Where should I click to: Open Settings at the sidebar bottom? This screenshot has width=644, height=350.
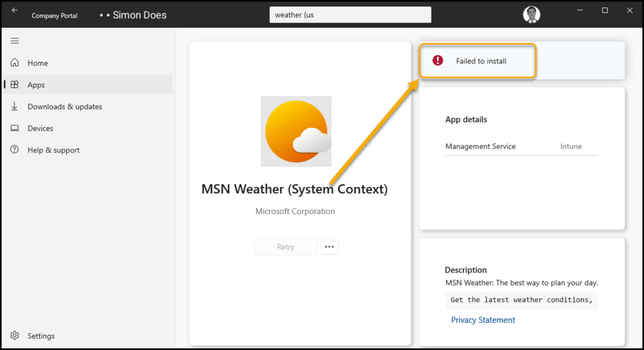point(41,336)
